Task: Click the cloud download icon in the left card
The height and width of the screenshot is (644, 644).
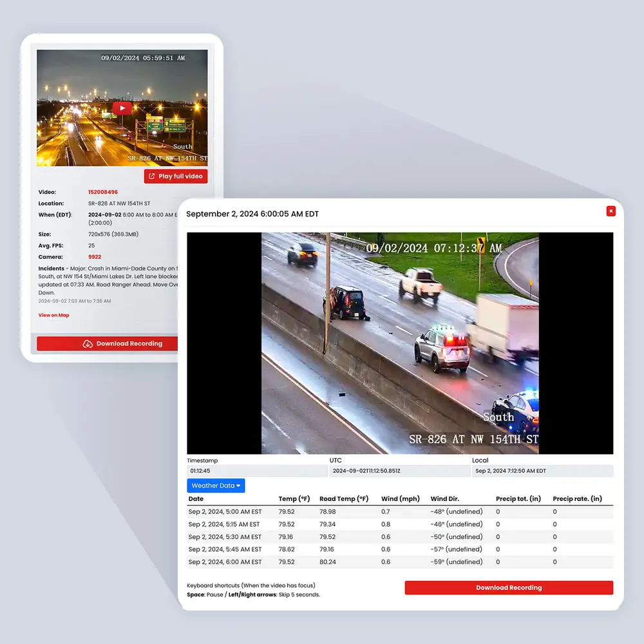Action: [88, 344]
